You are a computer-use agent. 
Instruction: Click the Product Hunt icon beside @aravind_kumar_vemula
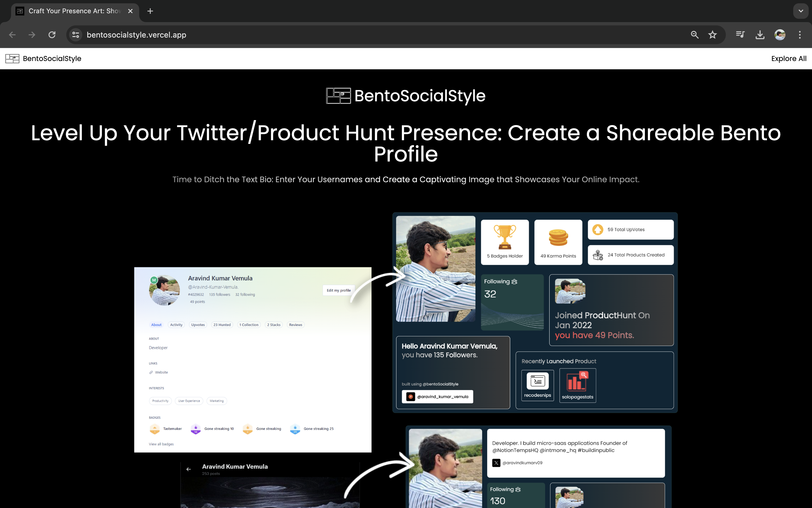[410, 396]
